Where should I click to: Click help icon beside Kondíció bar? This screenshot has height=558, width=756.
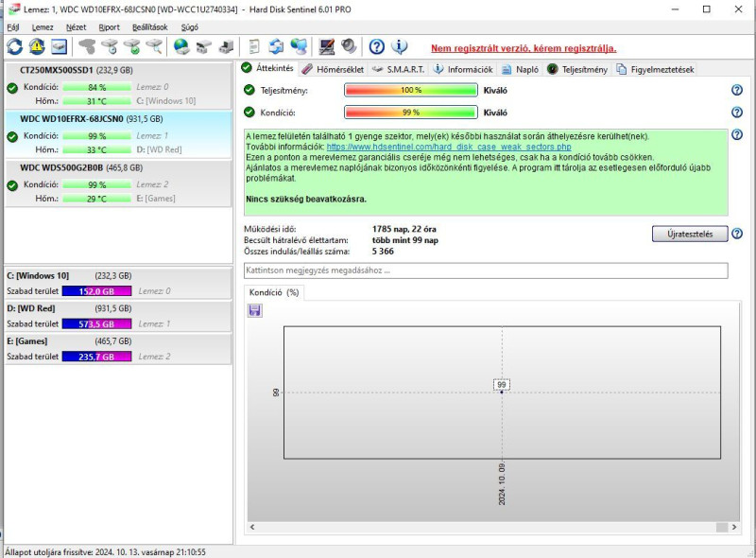(737, 112)
